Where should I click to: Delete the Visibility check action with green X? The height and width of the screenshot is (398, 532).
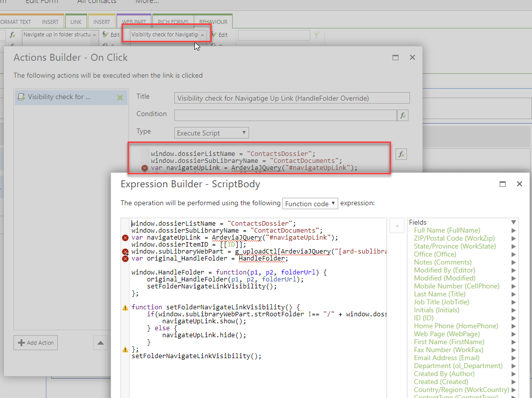pos(120,98)
